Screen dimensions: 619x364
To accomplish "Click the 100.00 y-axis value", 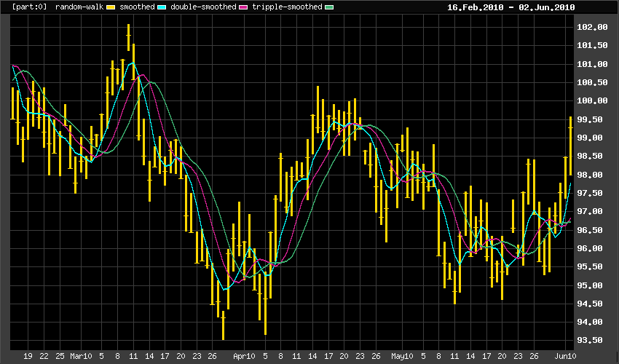I will pyautogui.click(x=592, y=100).
